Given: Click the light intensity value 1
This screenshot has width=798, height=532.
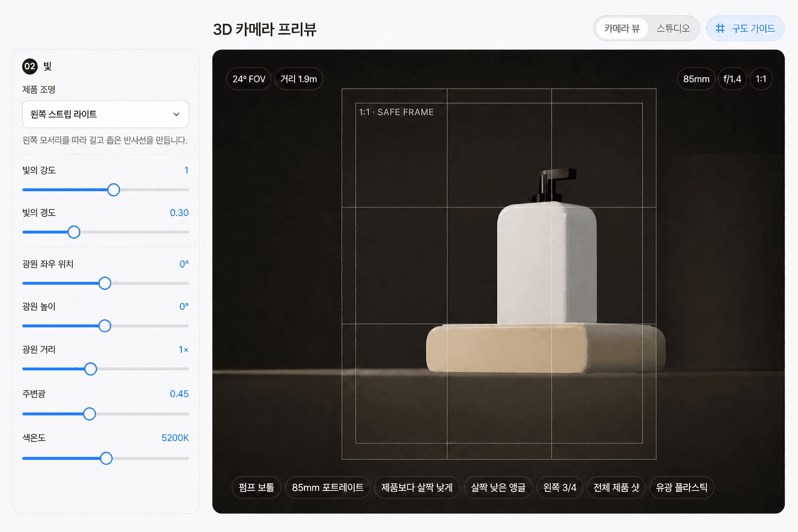Looking at the screenshot, I should (187, 170).
